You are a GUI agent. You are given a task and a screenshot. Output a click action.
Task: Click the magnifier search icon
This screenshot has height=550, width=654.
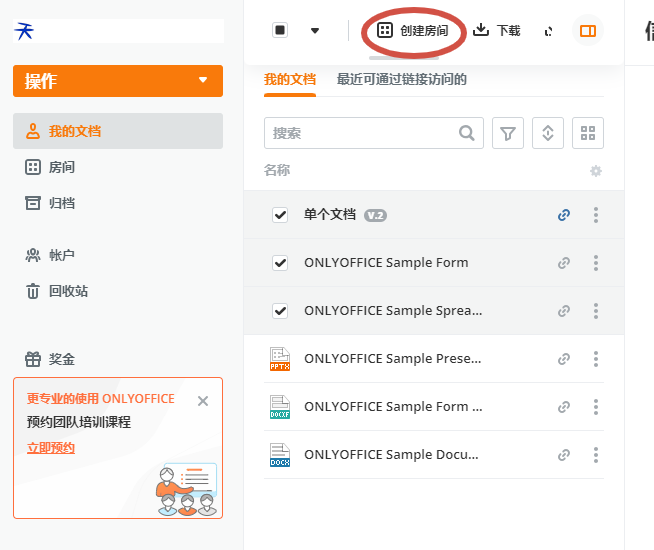(467, 133)
